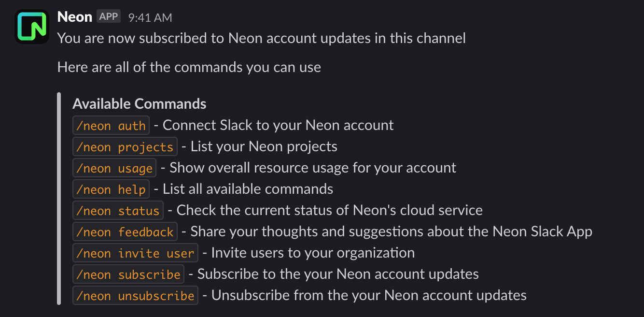This screenshot has height=317, width=644.
Task: Select the /neon help command snippet
Action: coord(111,189)
